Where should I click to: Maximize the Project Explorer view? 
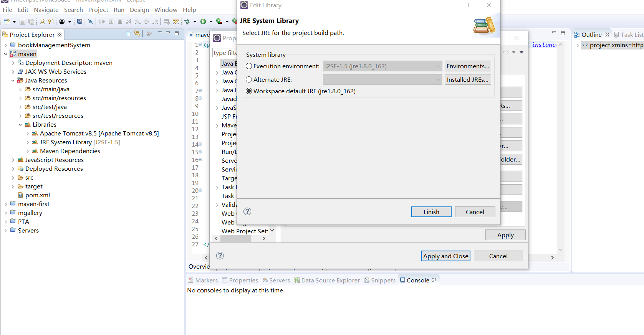tap(177, 33)
